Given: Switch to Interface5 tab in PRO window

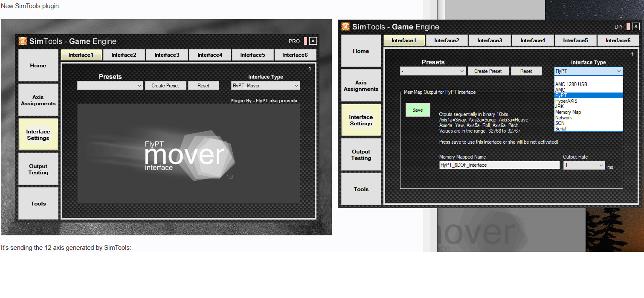Looking at the screenshot, I should [252, 55].
